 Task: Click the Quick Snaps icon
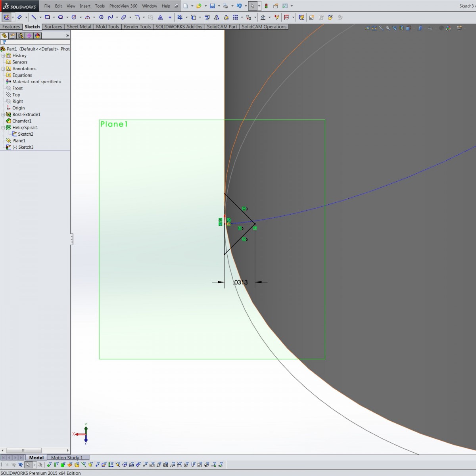(287, 17)
